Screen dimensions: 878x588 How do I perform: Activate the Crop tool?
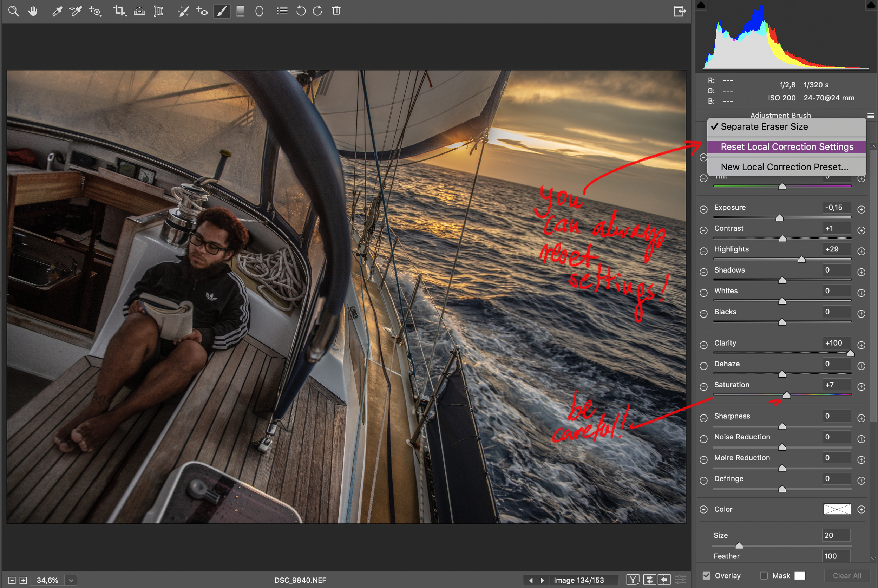click(x=119, y=11)
